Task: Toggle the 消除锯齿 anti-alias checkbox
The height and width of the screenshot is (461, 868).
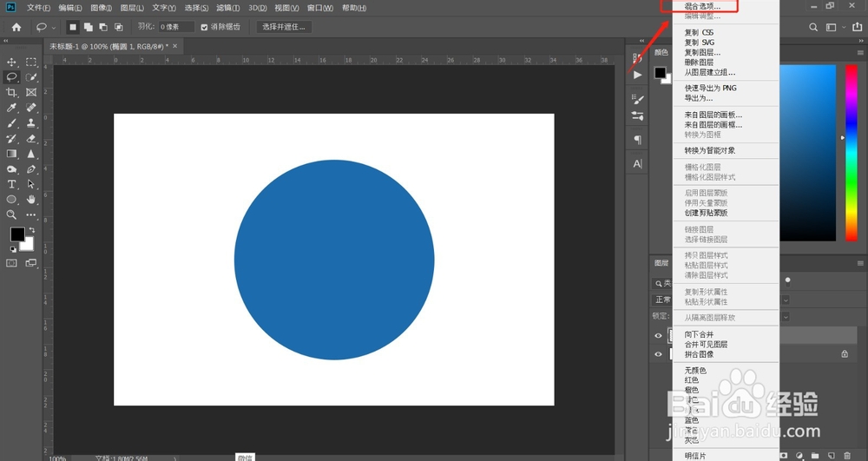Action: pyautogui.click(x=204, y=27)
